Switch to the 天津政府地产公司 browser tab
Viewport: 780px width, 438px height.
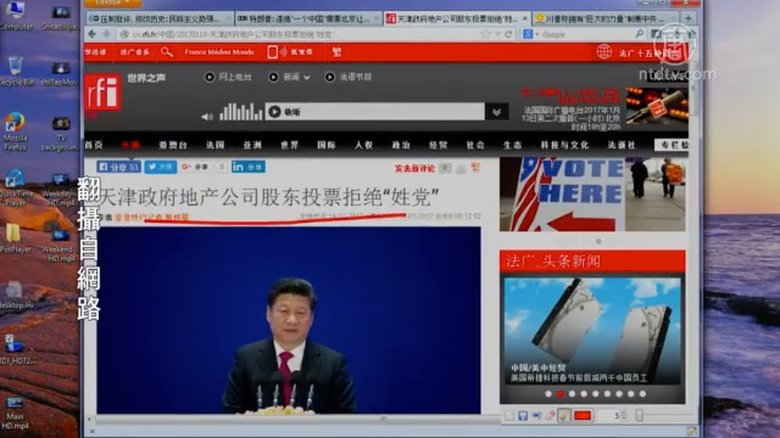tap(442, 18)
